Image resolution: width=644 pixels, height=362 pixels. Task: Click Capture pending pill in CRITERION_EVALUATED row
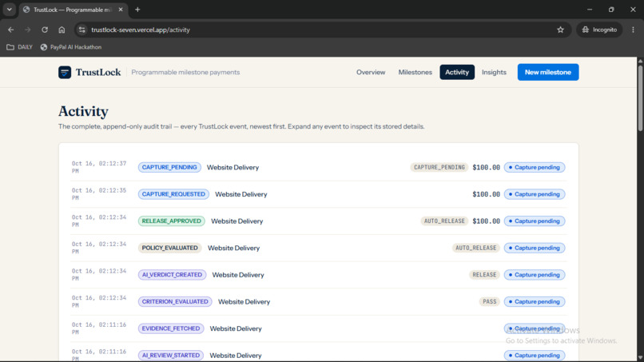[x=535, y=301]
